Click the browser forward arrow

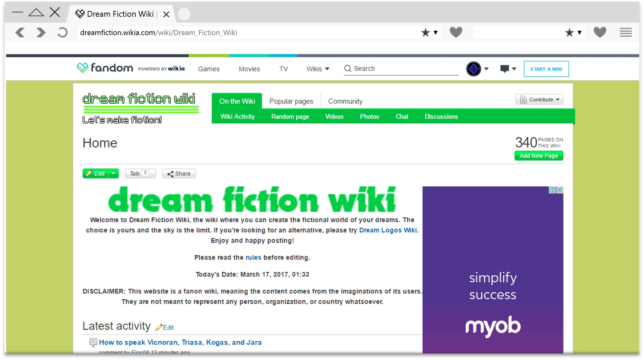coord(41,33)
